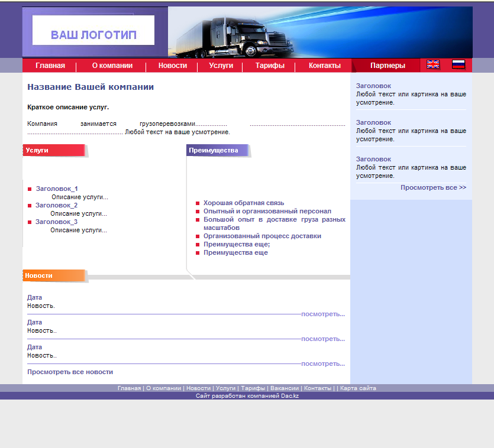Click the footer Новости link

pyautogui.click(x=198, y=388)
